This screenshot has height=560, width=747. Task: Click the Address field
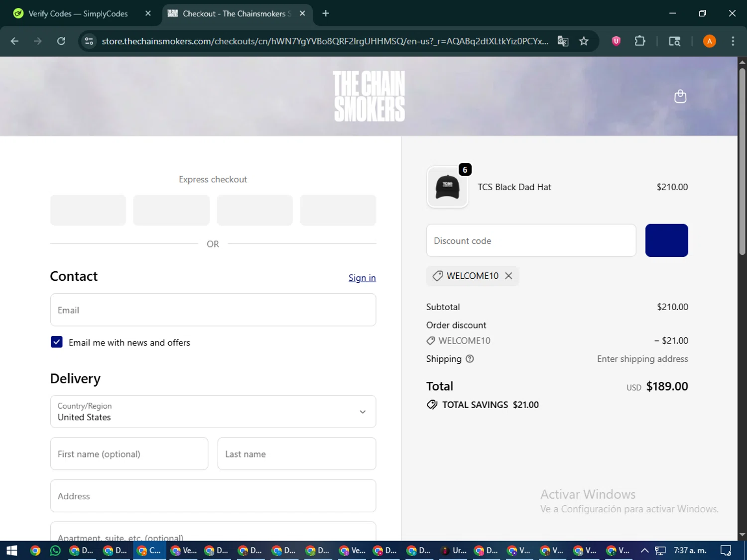[x=213, y=496]
